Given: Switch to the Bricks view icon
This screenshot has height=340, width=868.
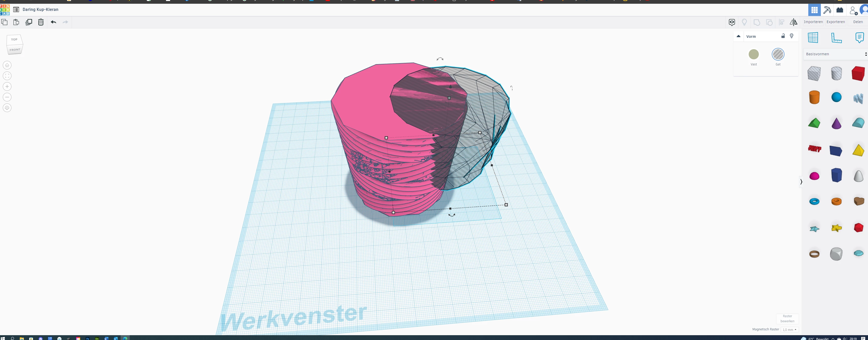Looking at the screenshot, I should pyautogui.click(x=840, y=10).
